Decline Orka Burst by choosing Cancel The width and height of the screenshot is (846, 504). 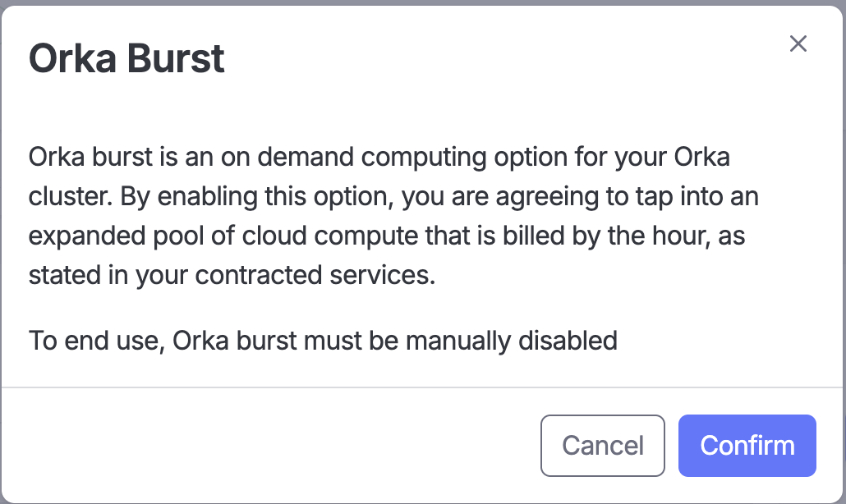click(602, 446)
